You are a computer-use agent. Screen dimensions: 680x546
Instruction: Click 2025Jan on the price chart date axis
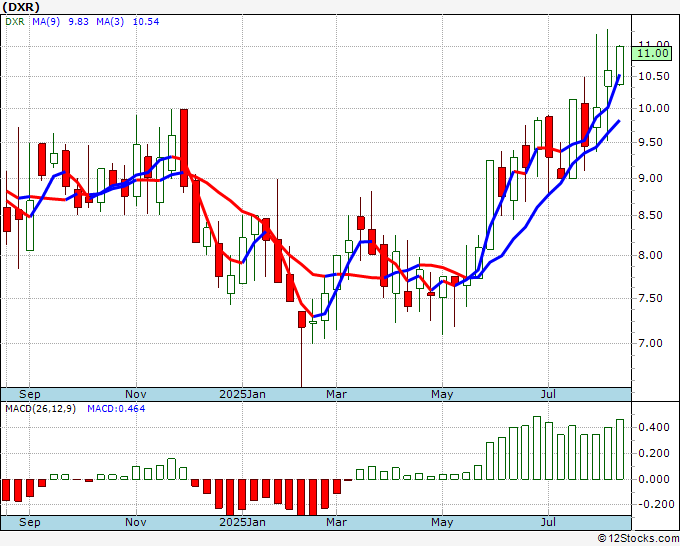click(x=242, y=394)
